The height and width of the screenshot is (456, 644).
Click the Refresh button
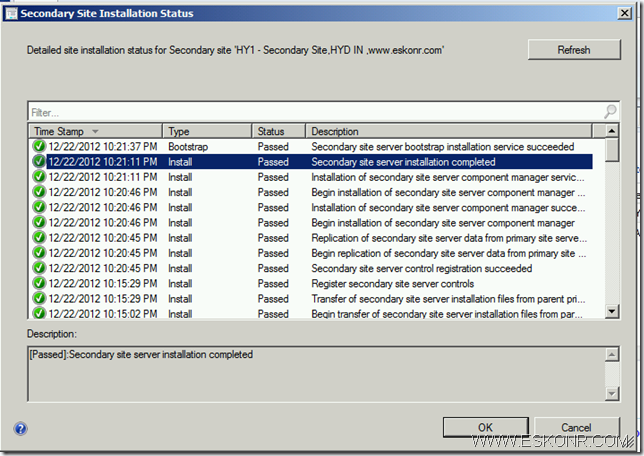[x=574, y=50]
